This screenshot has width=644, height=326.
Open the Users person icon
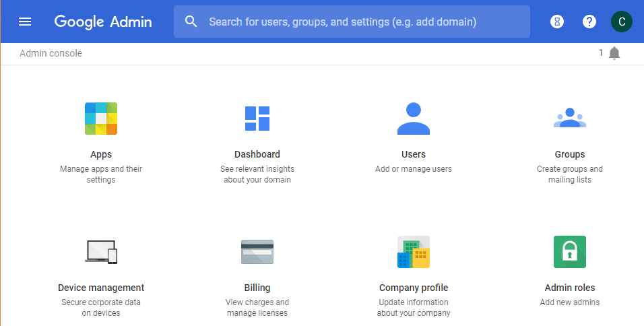point(414,119)
